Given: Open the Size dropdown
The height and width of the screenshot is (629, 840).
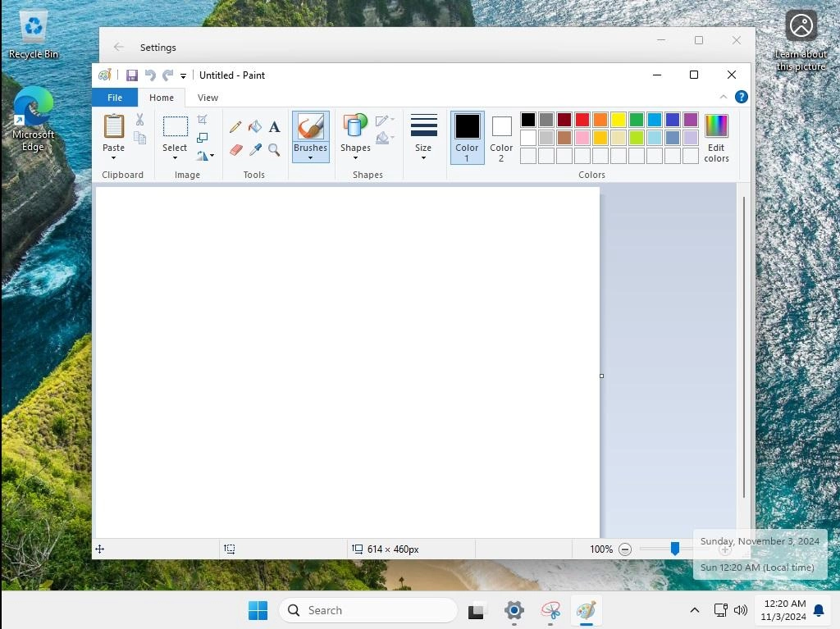Looking at the screenshot, I should tap(423, 136).
